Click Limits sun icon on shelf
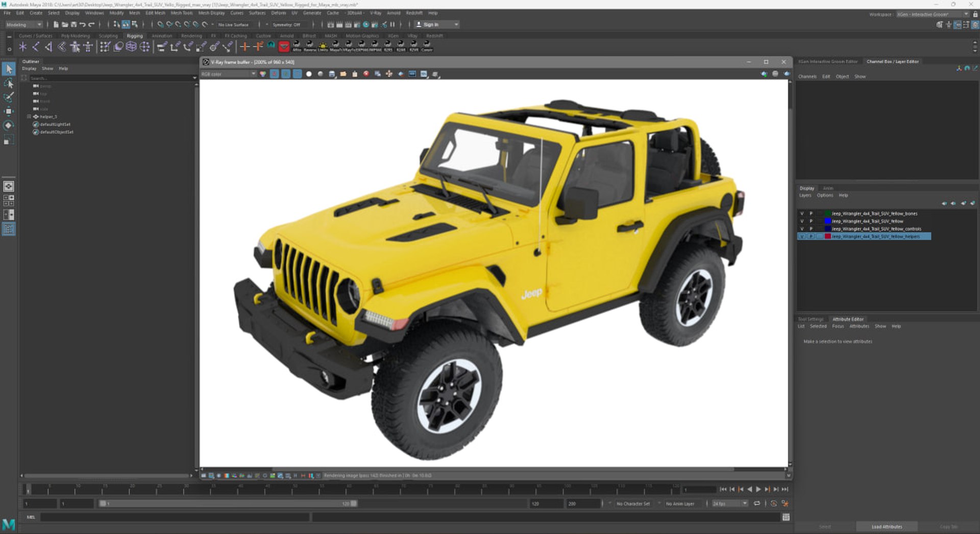Screen dimensions: 980x534 (323, 46)
